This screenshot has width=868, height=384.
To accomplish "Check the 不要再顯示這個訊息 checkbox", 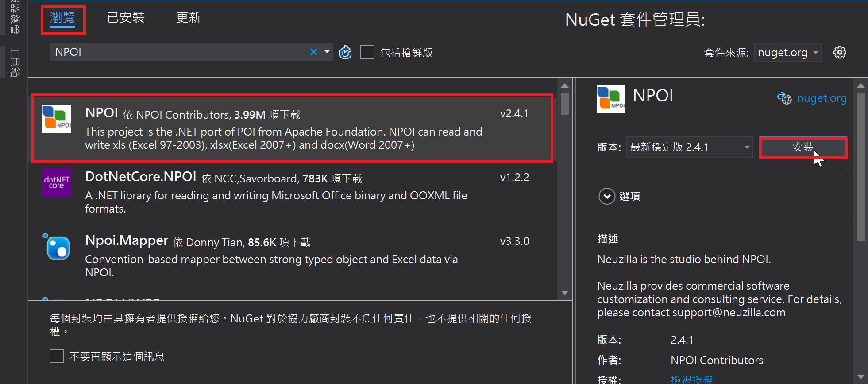I will coord(57,356).
